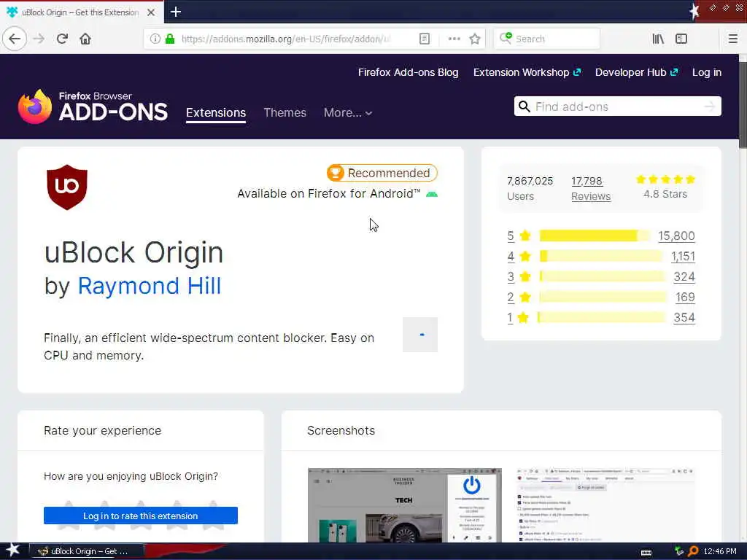Open the Developer Hub link
This screenshot has height=560, width=747.
coord(636,72)
